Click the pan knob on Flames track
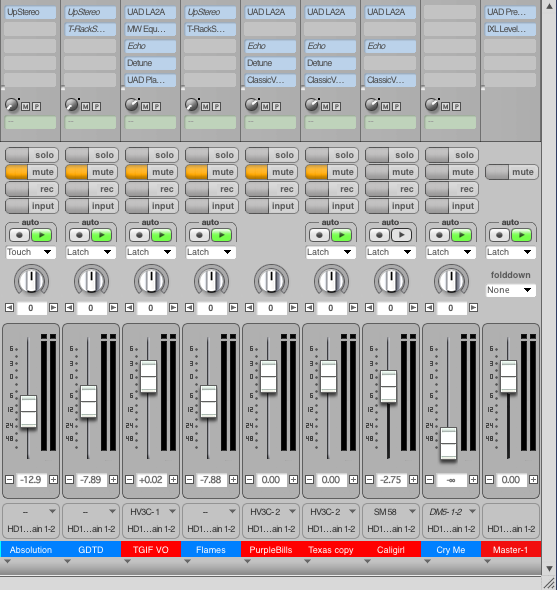This screenshot has width=557, height=590. tap(211, 281)
